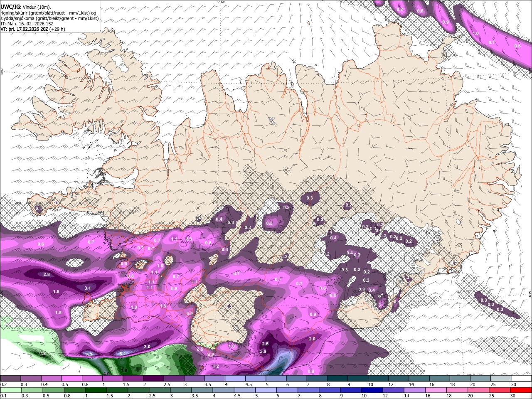Pick the bright pink 0.5–0.8 upper legend swatch
Image resolution: width=532 pixels, height=399 pixels.
click(x=71, y=378)
